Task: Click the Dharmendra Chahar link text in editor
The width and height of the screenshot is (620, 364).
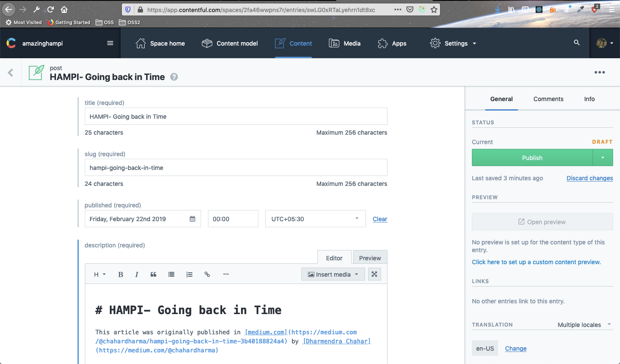Action: click(x=337, y=341)
